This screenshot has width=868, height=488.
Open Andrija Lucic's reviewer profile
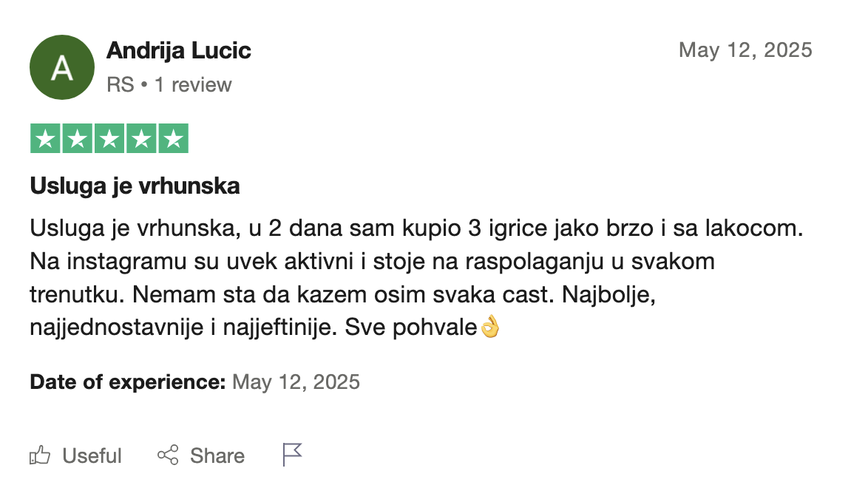tap(179, 51)
